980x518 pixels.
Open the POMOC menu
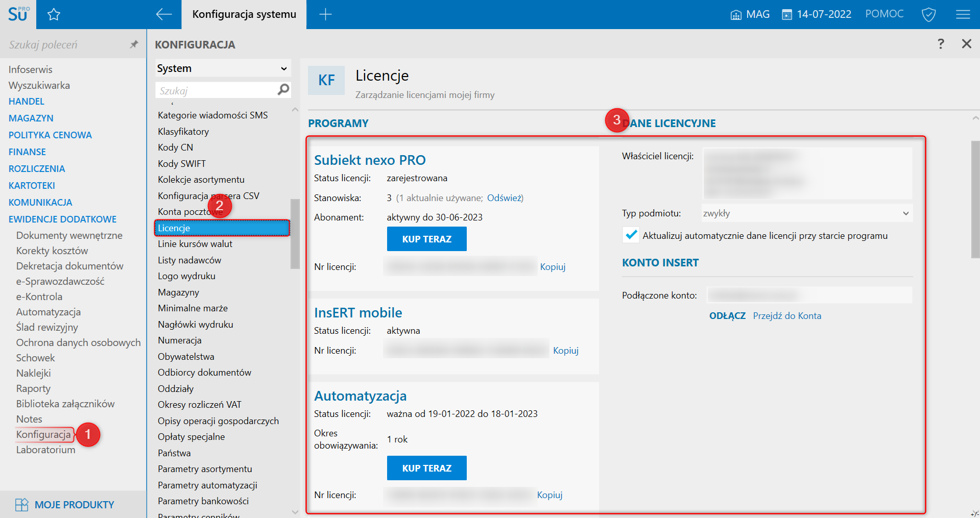point(885,14)
